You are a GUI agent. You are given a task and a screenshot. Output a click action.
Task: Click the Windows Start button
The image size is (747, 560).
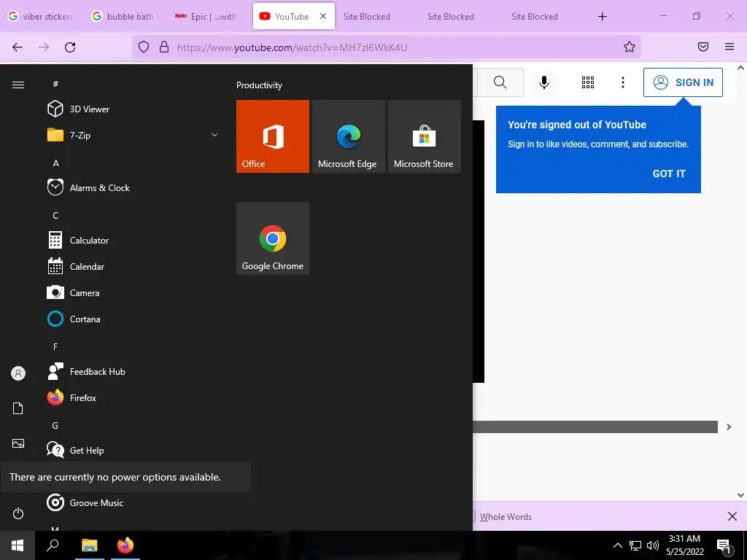[x=18, y=545]
